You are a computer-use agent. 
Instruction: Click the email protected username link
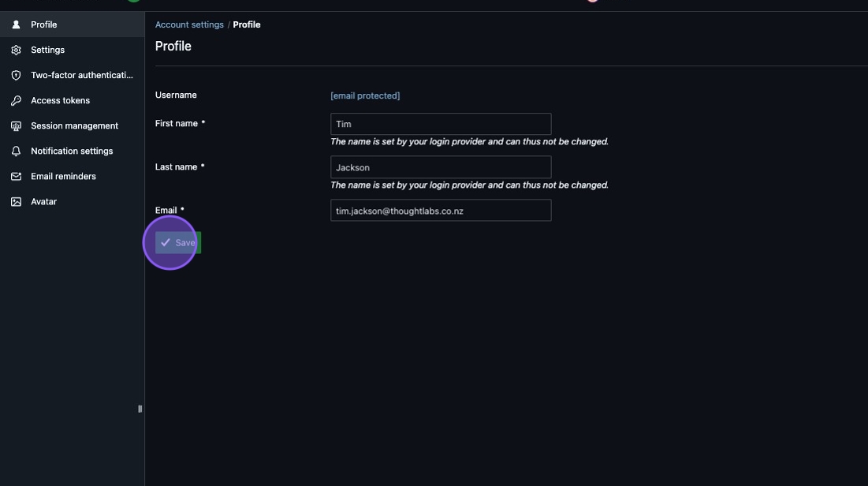click(365, 95)
